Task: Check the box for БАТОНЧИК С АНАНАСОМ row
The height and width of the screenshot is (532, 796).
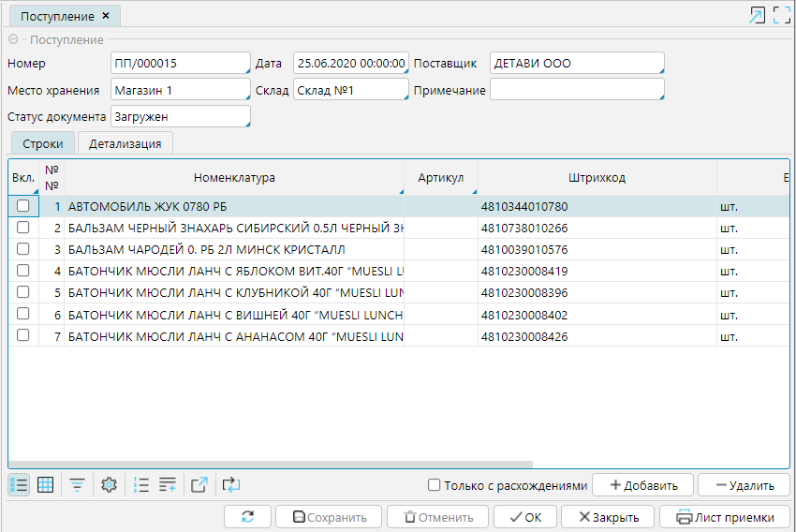Action: click(x=22, y=335)
